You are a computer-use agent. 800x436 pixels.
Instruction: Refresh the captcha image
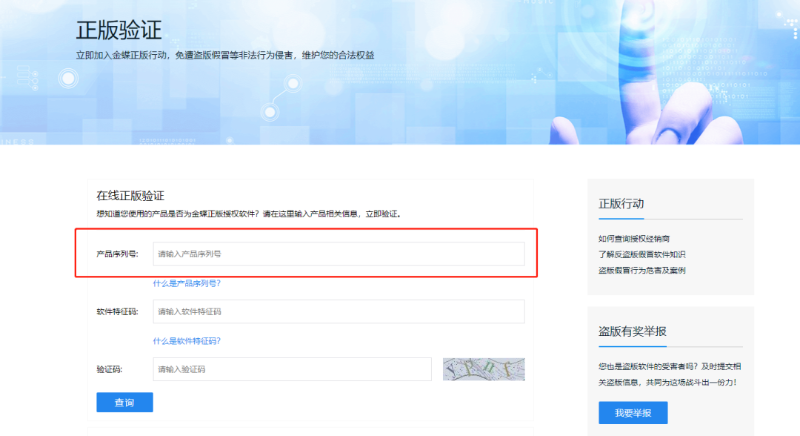point(484,369)
